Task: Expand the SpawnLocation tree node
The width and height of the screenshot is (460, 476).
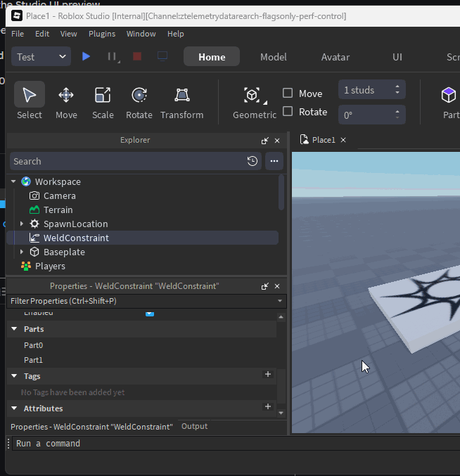Action: (x=22, y=224)
